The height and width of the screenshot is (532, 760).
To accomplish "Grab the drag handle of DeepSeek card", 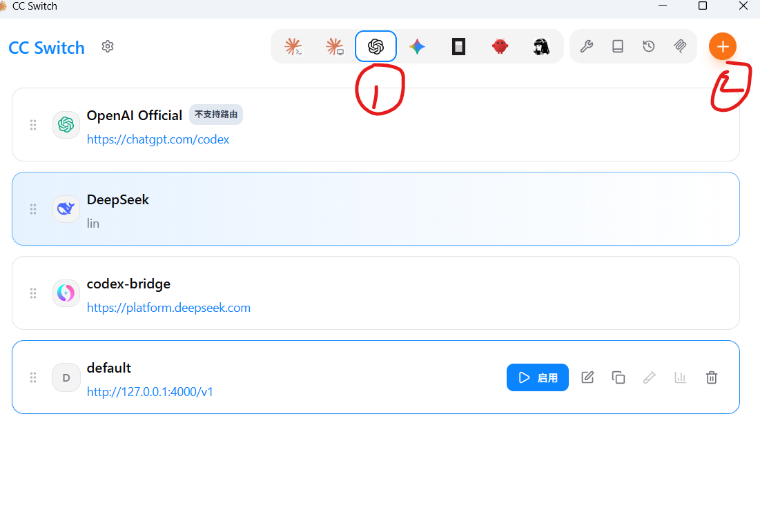I will (33, 209).
